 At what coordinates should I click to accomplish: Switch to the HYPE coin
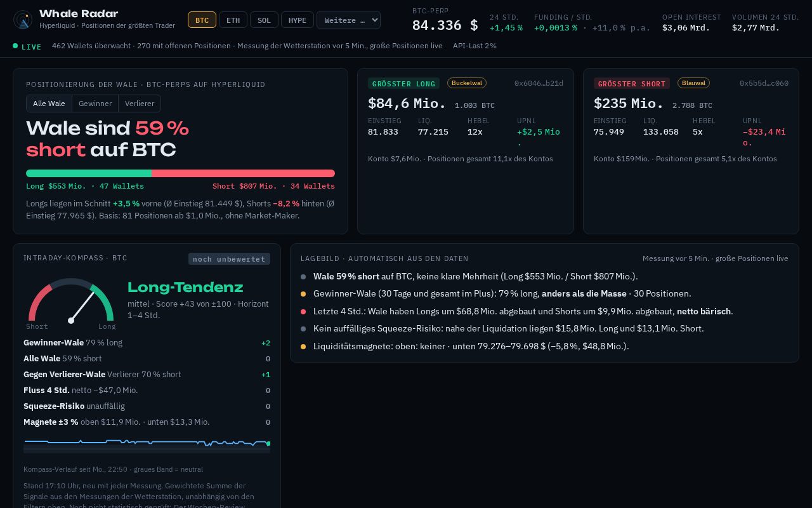(x=297, y=20)
